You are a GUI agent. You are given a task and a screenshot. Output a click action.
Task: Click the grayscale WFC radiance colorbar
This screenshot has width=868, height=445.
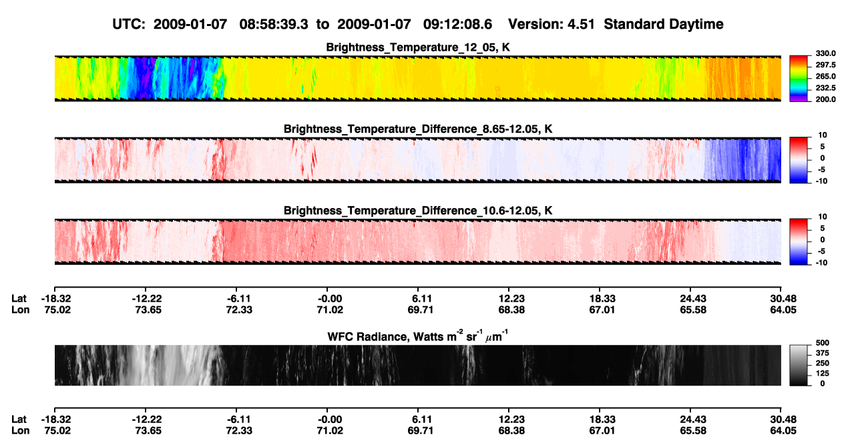pyautogui.click(x=799, y=365)
